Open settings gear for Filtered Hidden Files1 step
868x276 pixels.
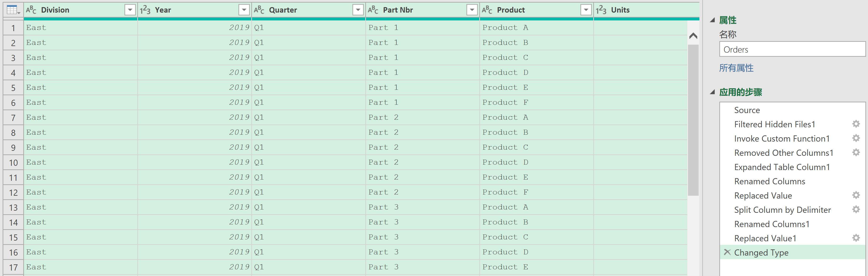[x=856, y=124]
